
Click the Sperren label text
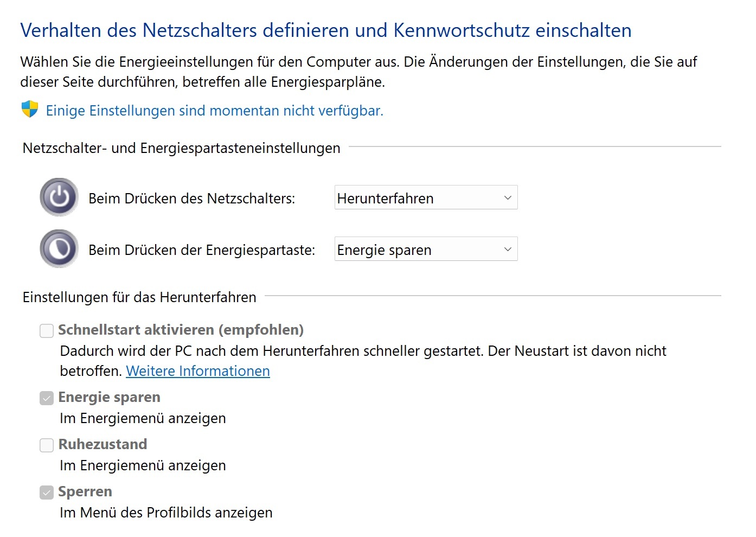click(85, 491)
